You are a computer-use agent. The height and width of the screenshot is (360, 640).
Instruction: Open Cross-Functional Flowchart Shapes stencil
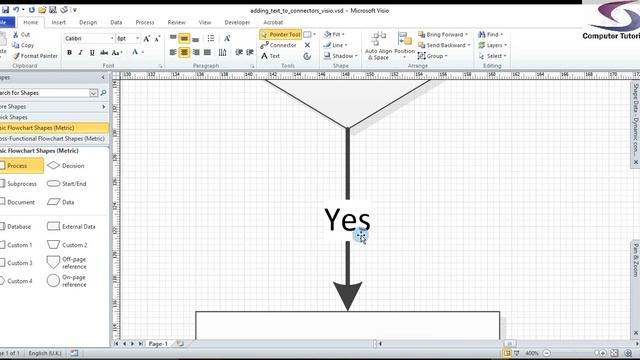click(x=53, y=139)
